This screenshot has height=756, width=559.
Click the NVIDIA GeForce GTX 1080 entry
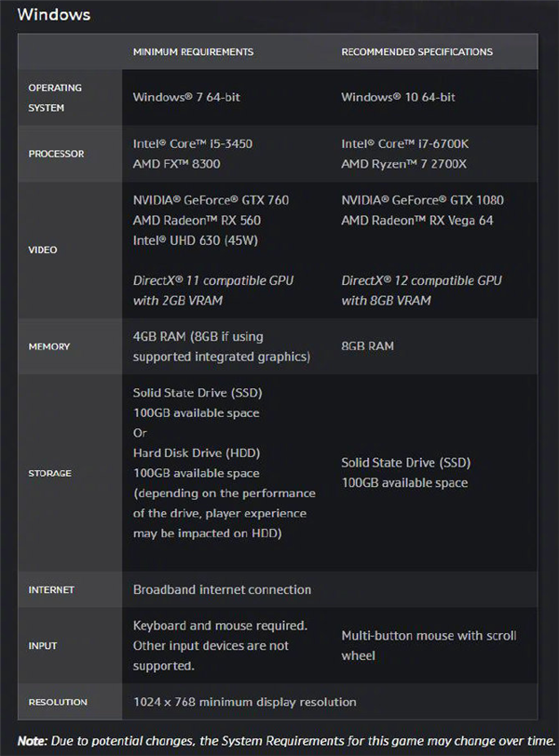(422, 200)
